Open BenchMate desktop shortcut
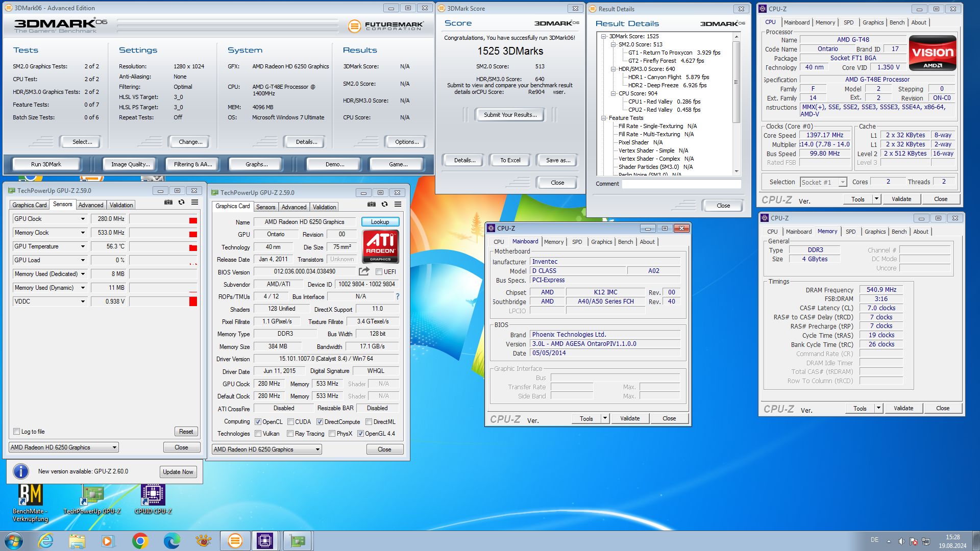Viewport: 980px width, 551px height. click(30, 503)
